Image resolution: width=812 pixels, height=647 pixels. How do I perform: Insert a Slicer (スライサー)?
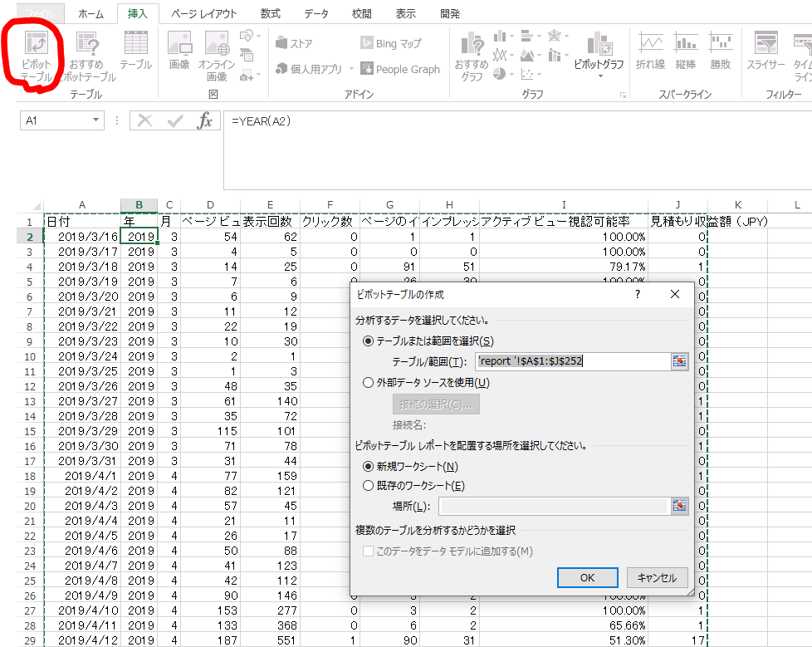pos(766,51)
